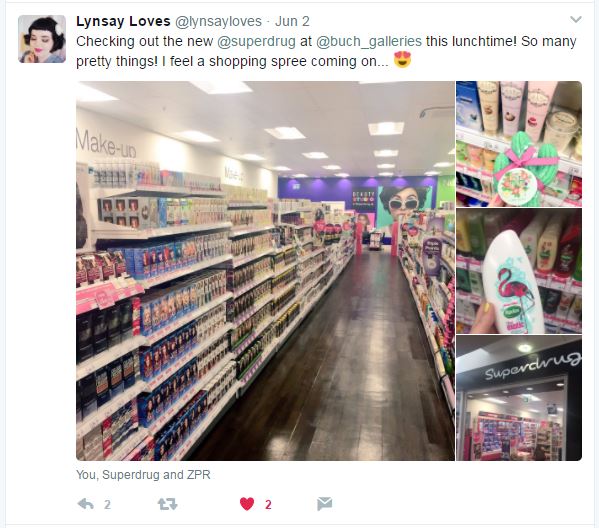Open the @superdrug mention

pyautogui.click(x=256, y=41)
